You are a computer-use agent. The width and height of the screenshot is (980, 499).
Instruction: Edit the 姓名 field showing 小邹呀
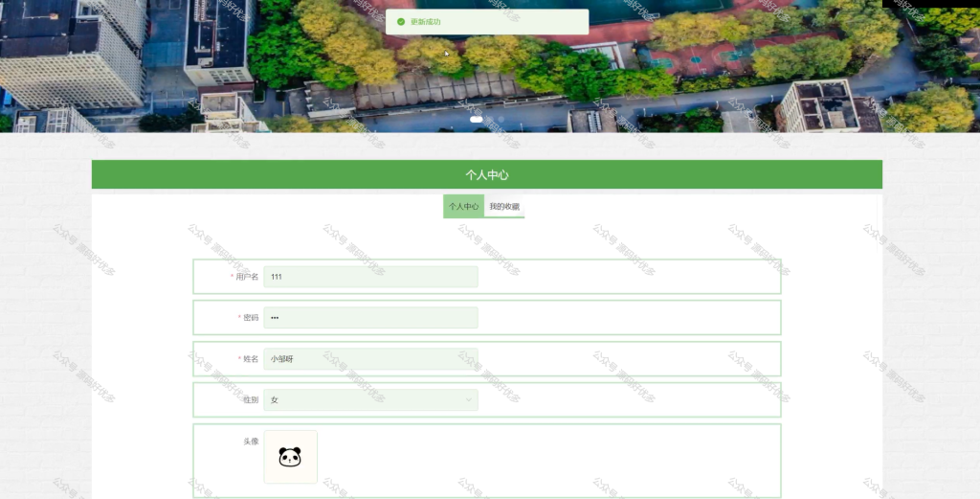tap(370, 359)
